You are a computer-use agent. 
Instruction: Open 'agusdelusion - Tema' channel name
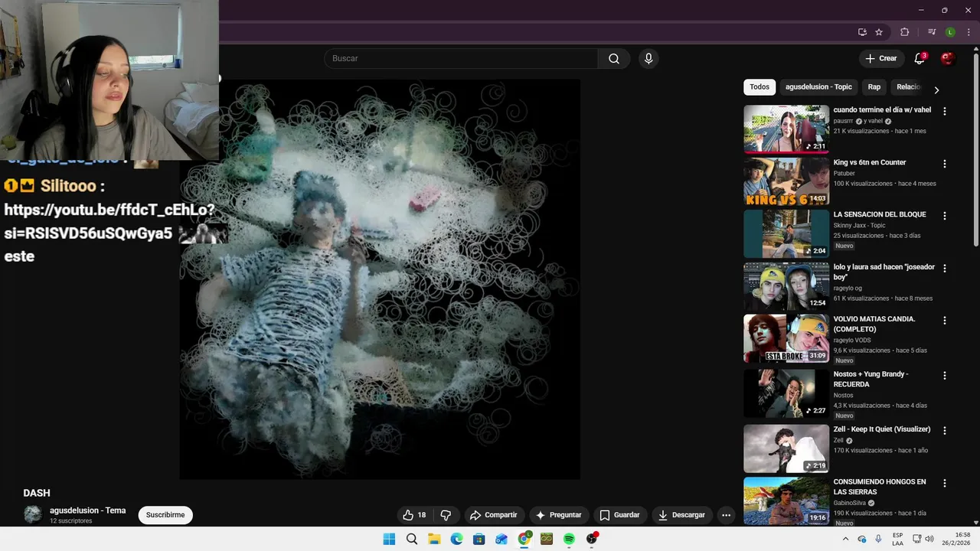87,510
